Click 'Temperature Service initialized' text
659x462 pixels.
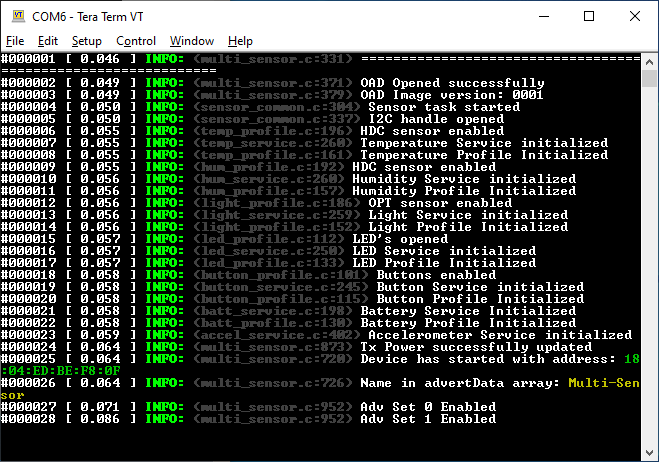(484, 143)
